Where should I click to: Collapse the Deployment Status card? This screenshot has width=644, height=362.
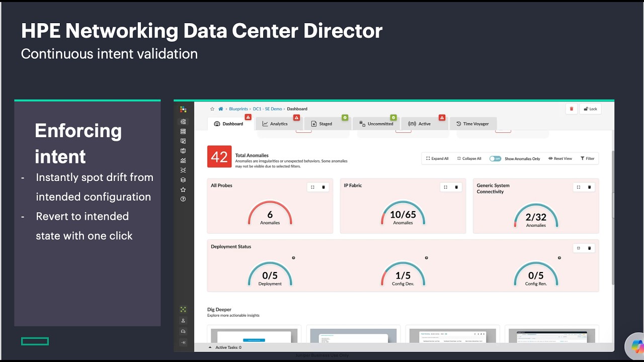[579, 248]
